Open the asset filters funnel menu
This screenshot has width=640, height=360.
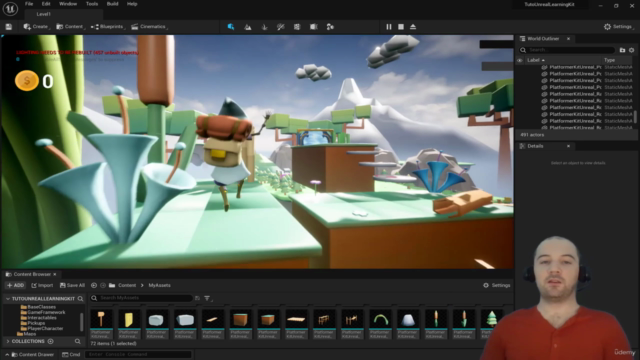pos(208,298)
